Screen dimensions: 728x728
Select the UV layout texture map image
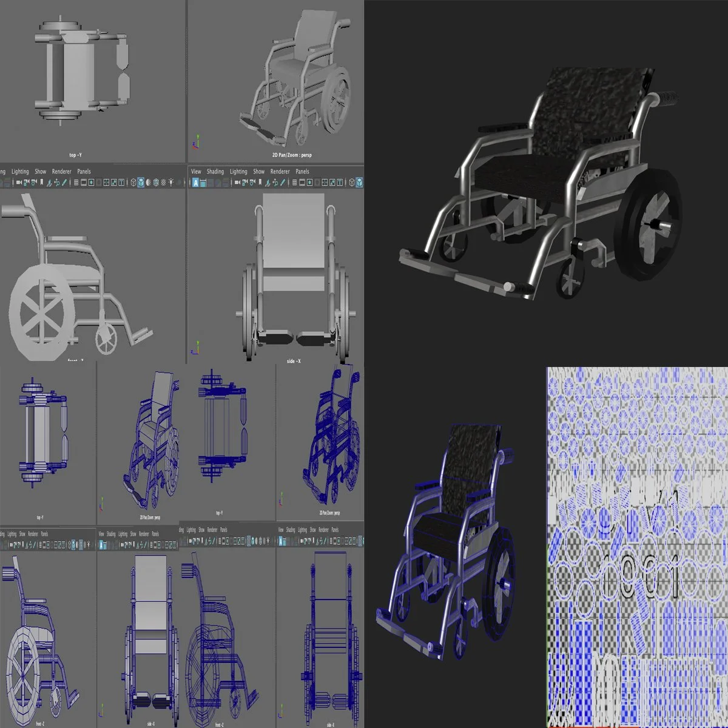coord(637,547)
